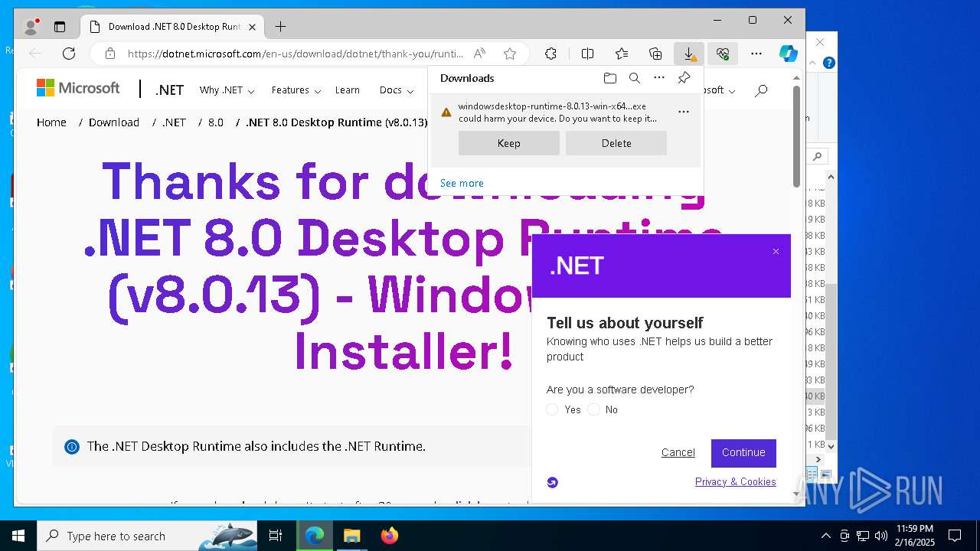Open downloads folder from Downloads panel
Viewport: 980px width, 551px height.
609,78
